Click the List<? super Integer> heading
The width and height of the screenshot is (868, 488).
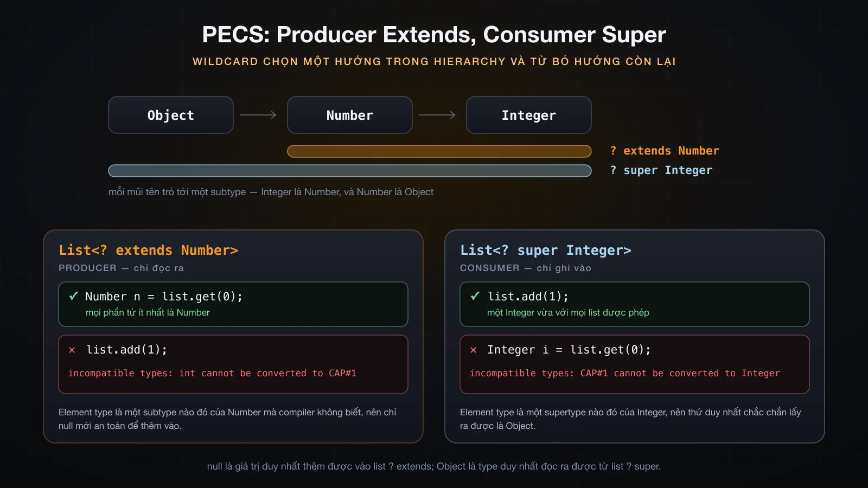click(x=546, y=250)
